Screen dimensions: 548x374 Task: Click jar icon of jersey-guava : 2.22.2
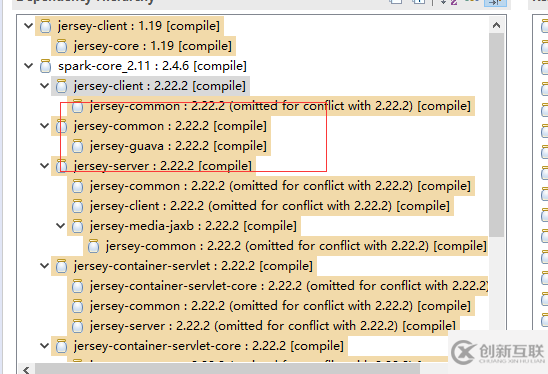(78, 146)
